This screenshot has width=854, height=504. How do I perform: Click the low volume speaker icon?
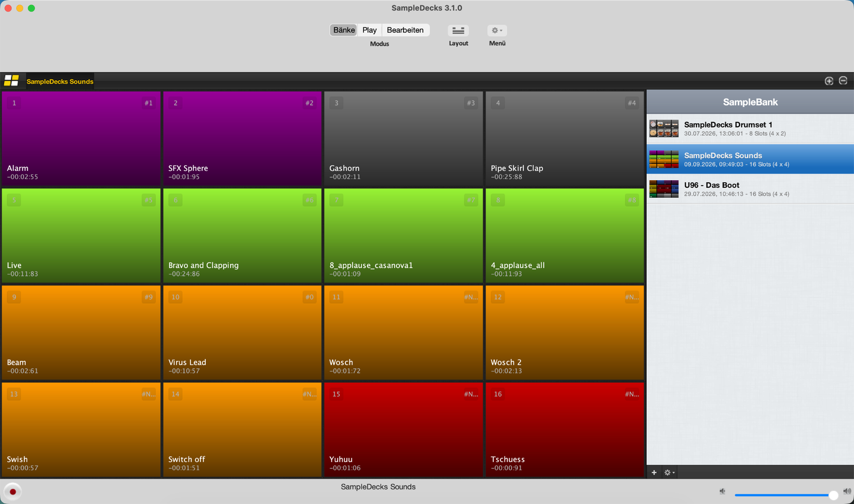722,492
